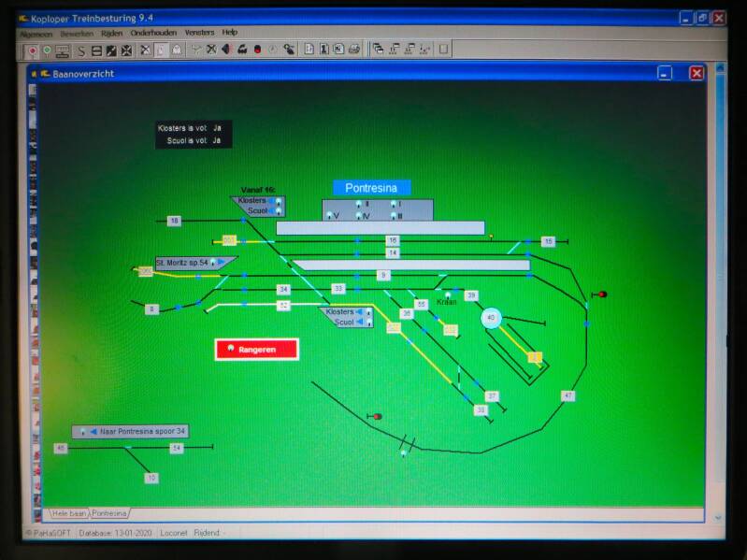The image size is (747, 560).
Task: Toggle Scuol lamp in the Vanaf 16c panel
Action: click(279, 211)
